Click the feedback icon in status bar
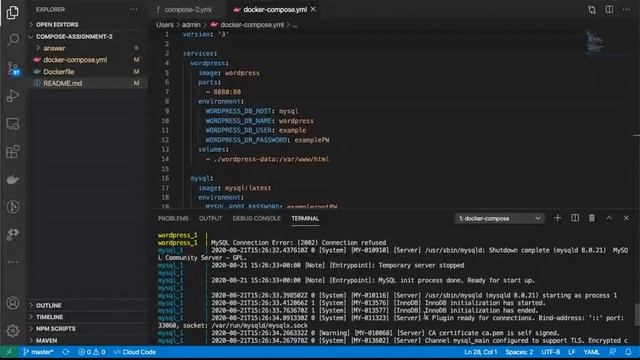Viewport: 640px width, 360px height. pos(612,352)
